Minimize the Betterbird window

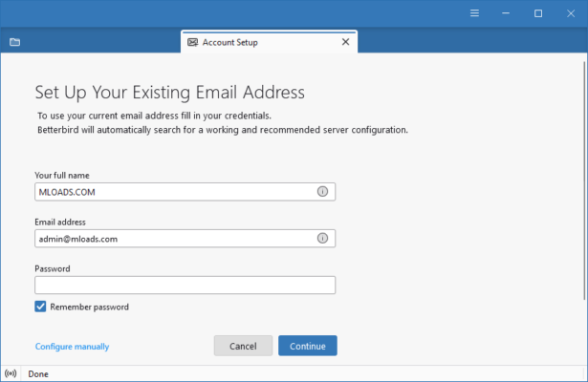[507, 13]
